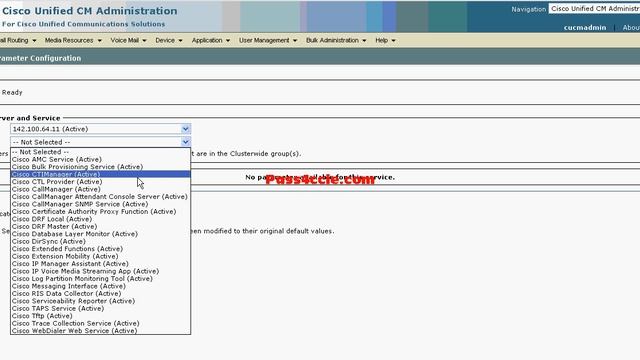Select the -- Not Selected -- list option

tap(100, 152)
